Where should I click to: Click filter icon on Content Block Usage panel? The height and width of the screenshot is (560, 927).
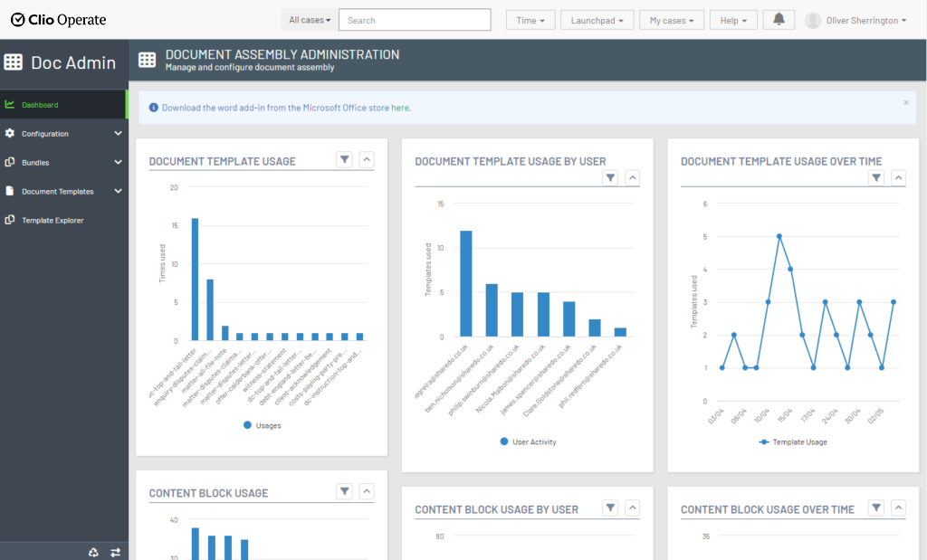(344, 491)
